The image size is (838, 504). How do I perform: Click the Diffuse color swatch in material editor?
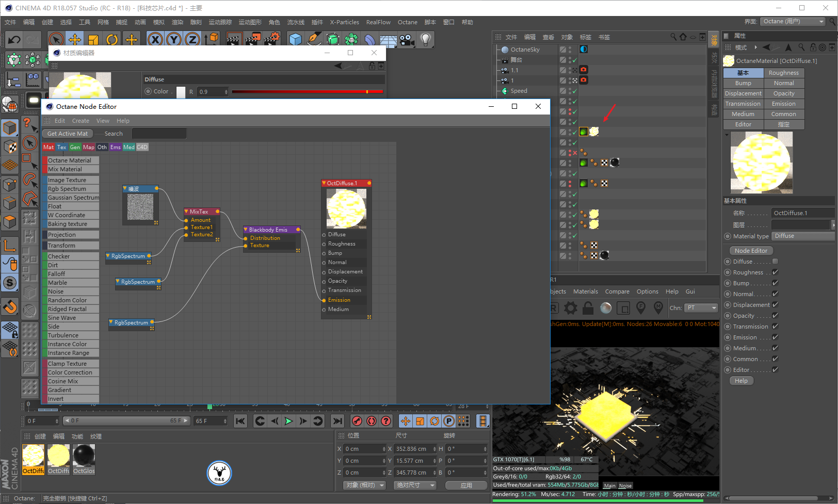point(181,92)
